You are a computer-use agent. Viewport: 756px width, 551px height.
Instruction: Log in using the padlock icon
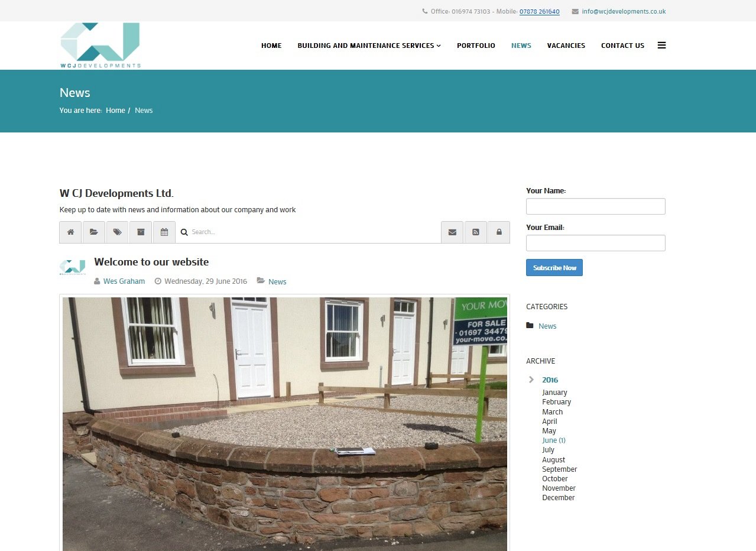click(499, 232)
